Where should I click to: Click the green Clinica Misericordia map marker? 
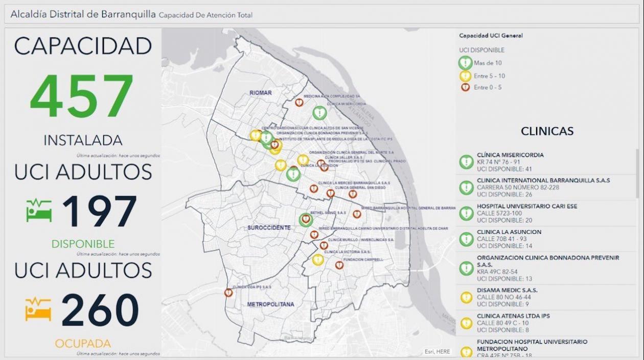coord(319,113)
